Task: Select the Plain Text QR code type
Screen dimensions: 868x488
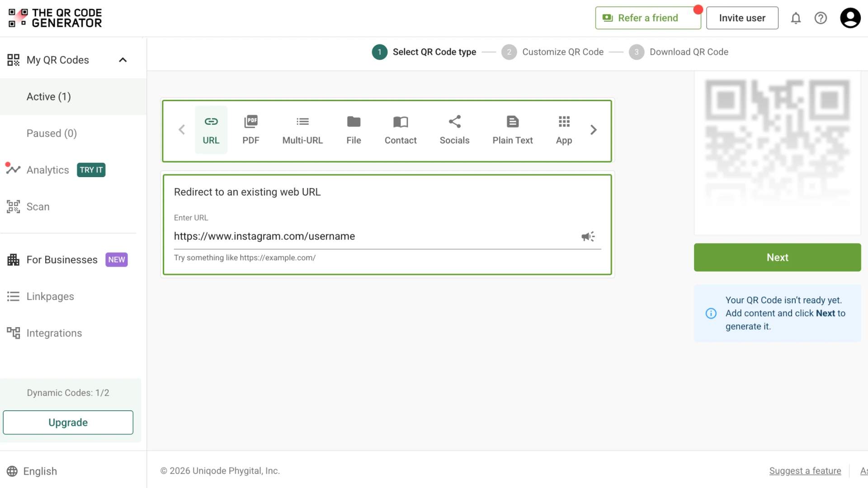Action: [x=513, y=130]
